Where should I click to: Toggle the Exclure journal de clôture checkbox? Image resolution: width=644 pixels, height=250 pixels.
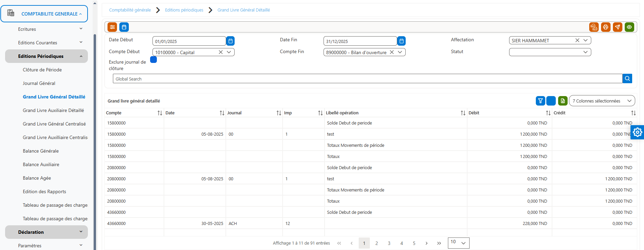pos(153,60)
